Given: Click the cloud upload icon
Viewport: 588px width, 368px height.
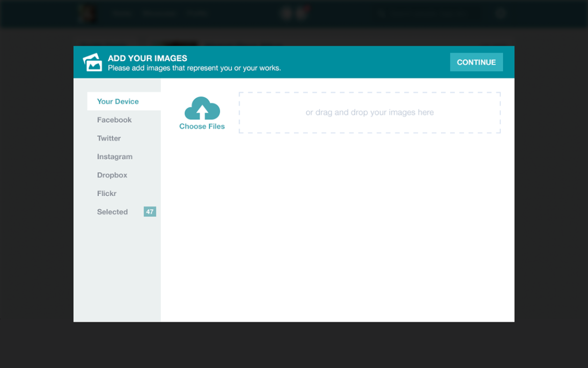Looking at the screenshot, I should 202,108.
